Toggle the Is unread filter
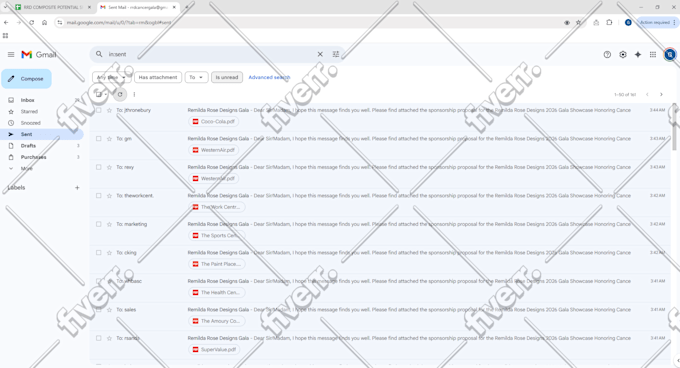Image resolution: width=680 pixels, height=368 pixels. (x=227, y=77)
